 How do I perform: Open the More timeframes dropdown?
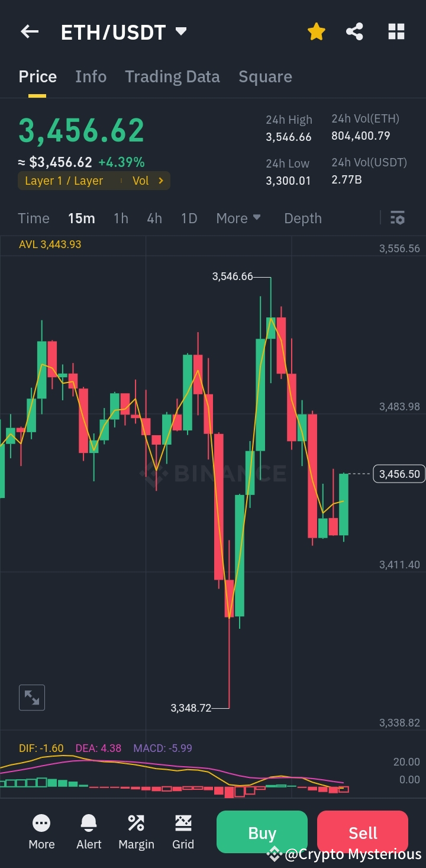238,218
